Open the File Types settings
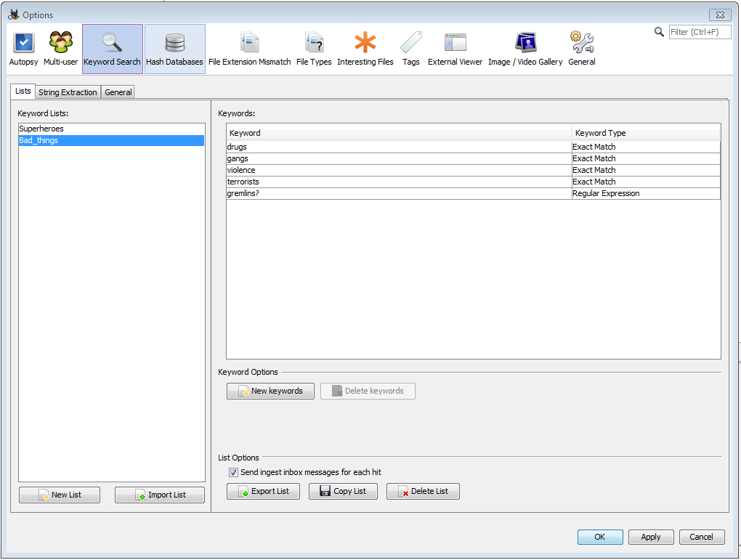Image resolution: width=741 pixels, height=560 pixels. click(x=314, y=49)
